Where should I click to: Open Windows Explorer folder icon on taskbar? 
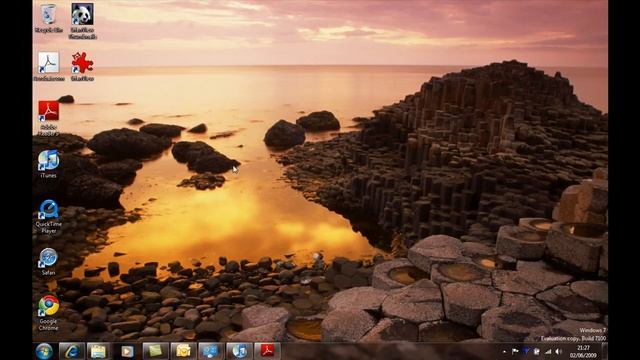click(98, 351)
